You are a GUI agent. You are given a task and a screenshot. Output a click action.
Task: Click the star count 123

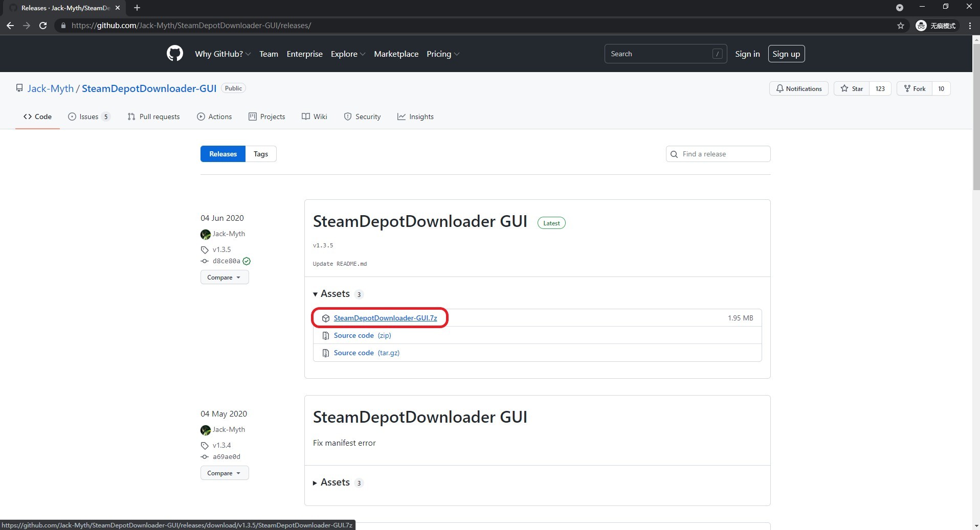click(880, 88)
